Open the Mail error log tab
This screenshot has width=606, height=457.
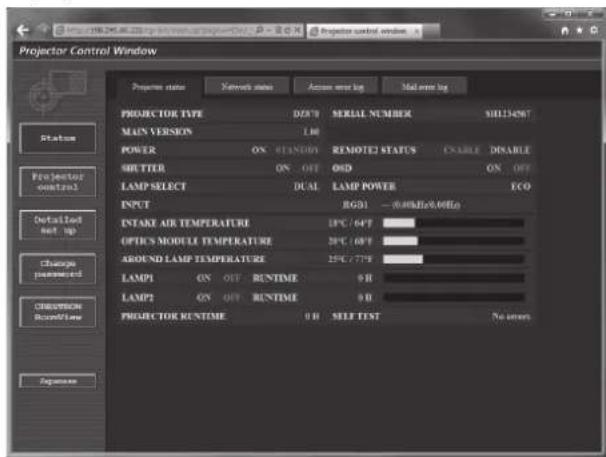tap(424, 87)
